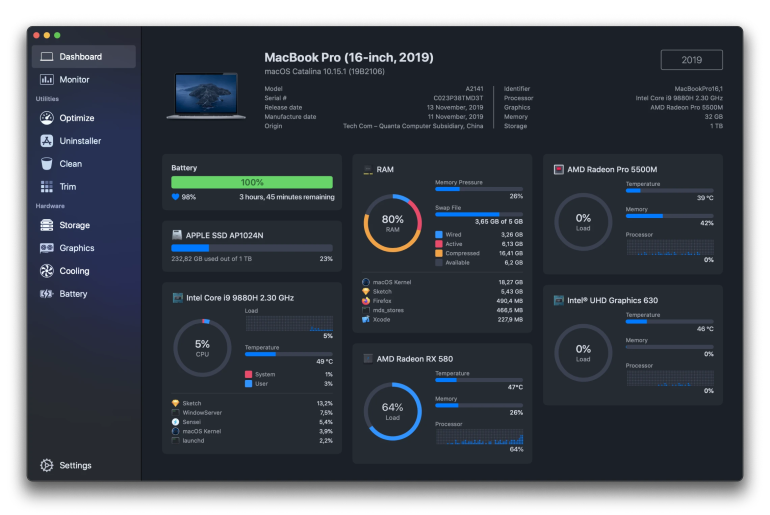Click the APPLE SSD drive icon
Viewport: 770px width, 515px height.
click(177, 235)
